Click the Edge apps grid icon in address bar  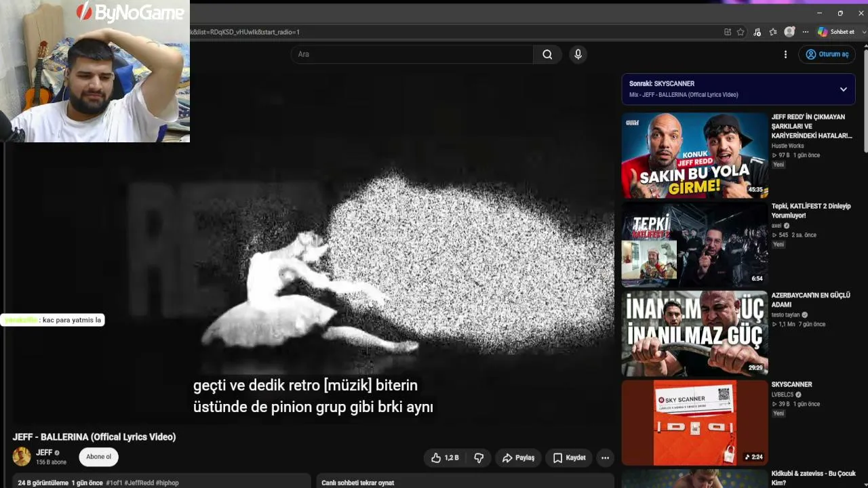coord(728,32)
